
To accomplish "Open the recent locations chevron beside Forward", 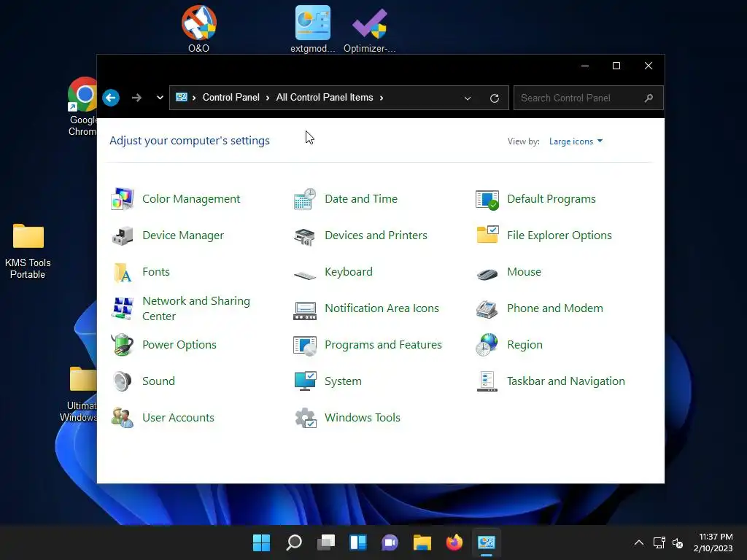I will click(160, 98).
